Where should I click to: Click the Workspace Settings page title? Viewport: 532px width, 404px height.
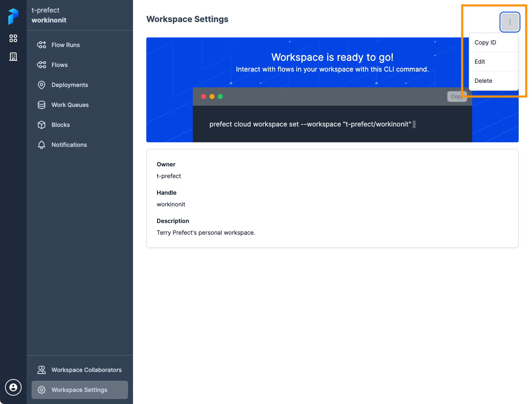click(x=187, y=19)
